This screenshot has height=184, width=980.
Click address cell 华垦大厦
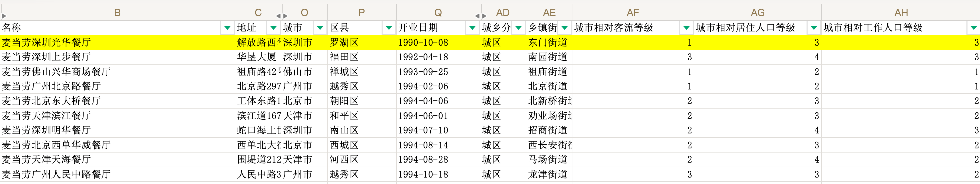point(258,57)
